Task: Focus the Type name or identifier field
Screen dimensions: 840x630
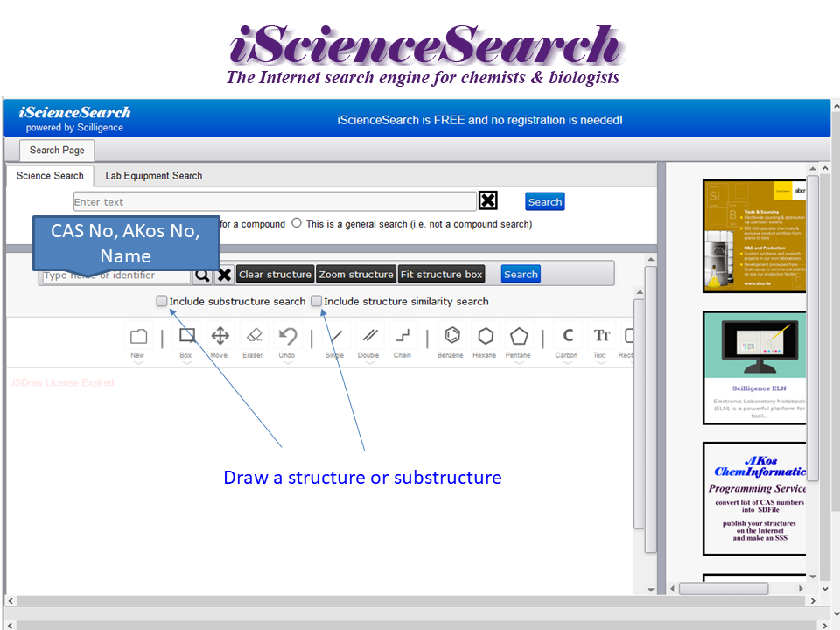Action: pyautogui.click(x=115, y=276)
